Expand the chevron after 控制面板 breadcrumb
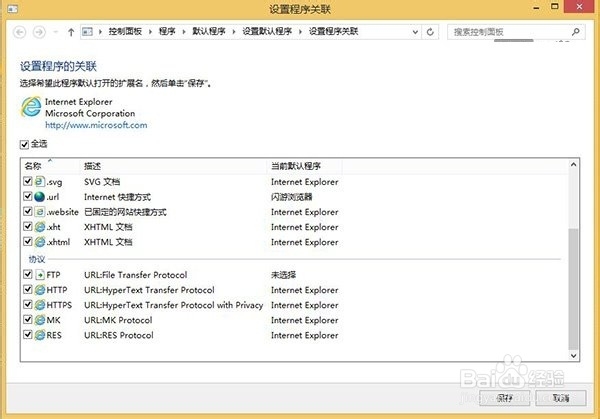The height and width of the screenshot is (419, 600). click(x=150, y=32)
